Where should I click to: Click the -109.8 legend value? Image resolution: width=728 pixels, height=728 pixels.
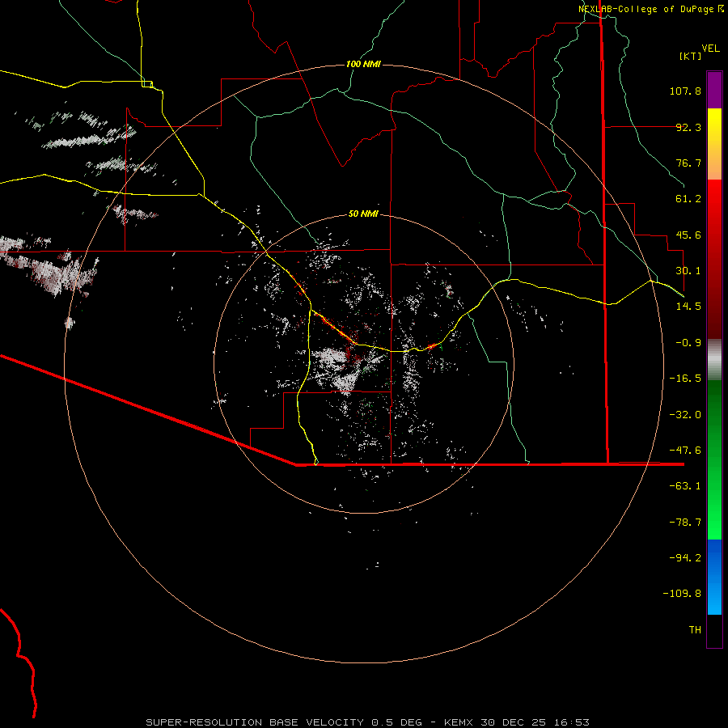point(682,594)
